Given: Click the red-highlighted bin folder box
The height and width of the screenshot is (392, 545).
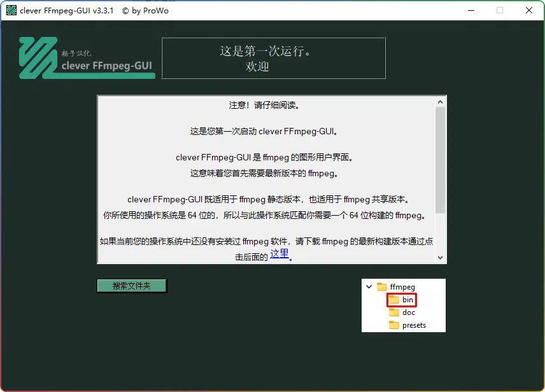Looking at the screenshot, I should click(401, 300).
